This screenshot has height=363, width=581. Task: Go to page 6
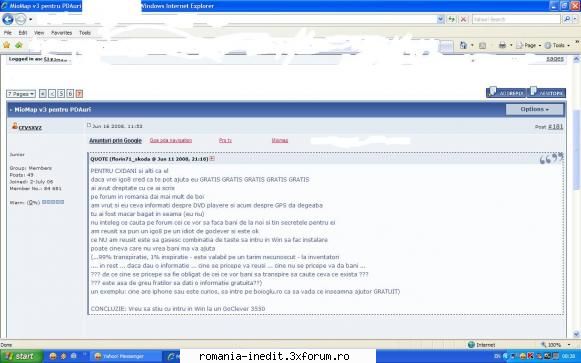[x=70, y=94]
